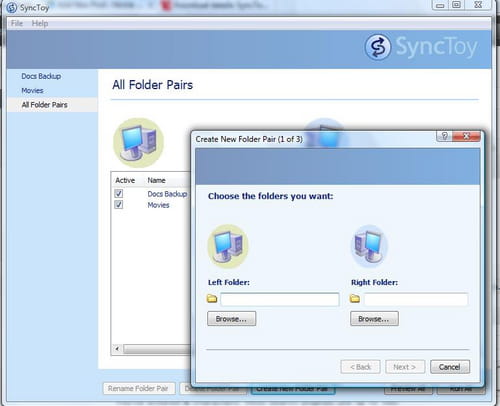Select Docs Backup in the sidebar
Viewport: 500px width, 406px height.
(x=41, y=76)
